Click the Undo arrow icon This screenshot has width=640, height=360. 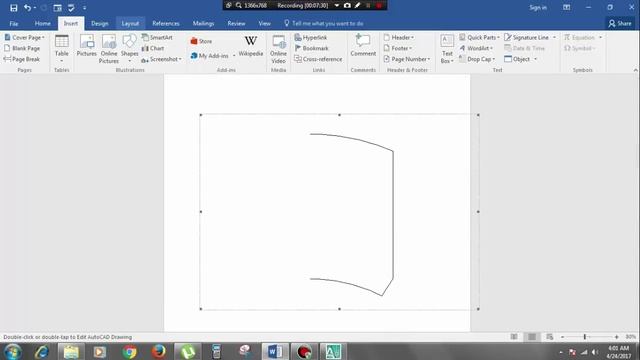[27, 8]
